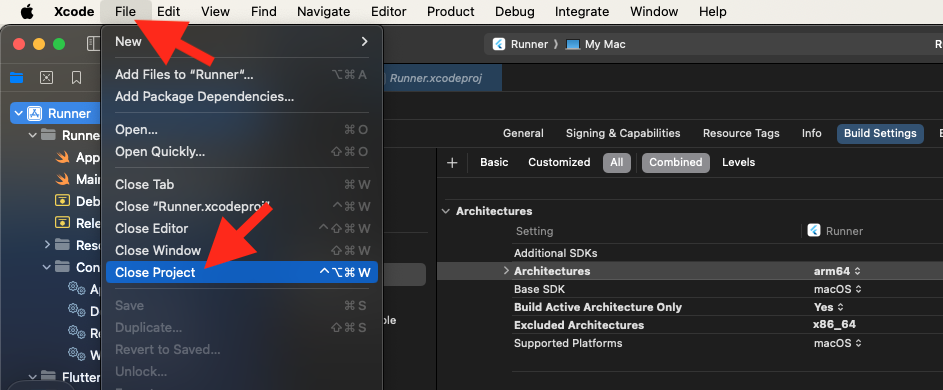Choose Open... menu item
This screenshot has width=943, height=390.
click(242, 129)
